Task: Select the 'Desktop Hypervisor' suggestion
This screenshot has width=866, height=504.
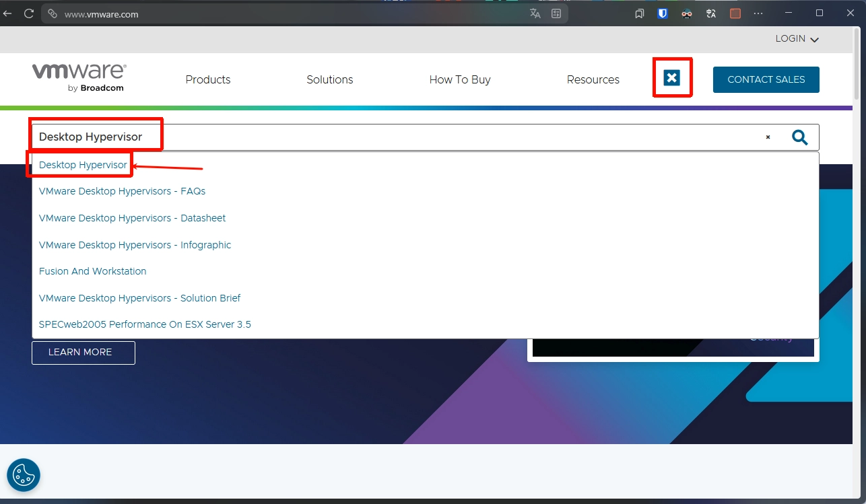Action: coord(83,165)
